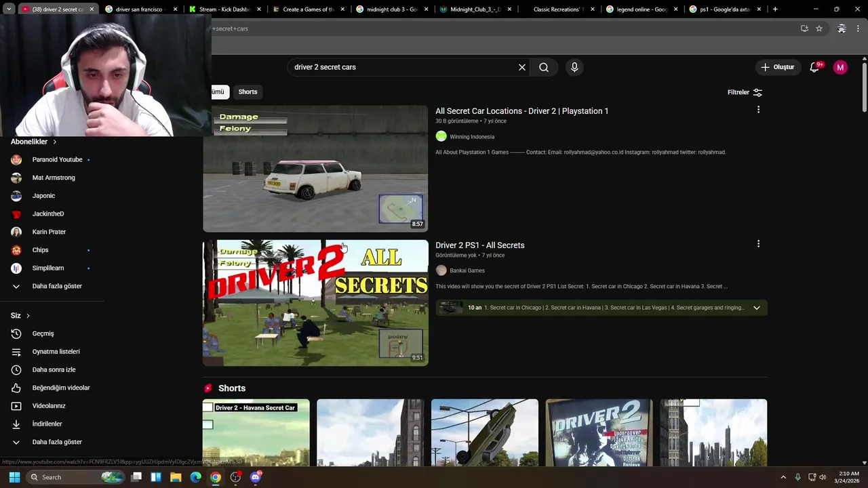
Task: Switch to the driver san francisco tab
Action: pyautogui.click(x=140, y=9)
